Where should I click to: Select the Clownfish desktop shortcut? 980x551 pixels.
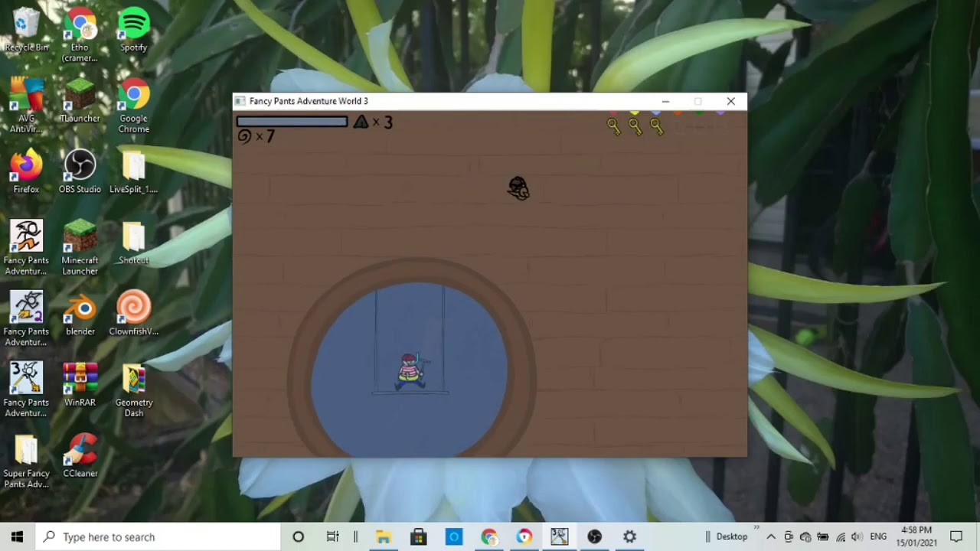[134, 314]
